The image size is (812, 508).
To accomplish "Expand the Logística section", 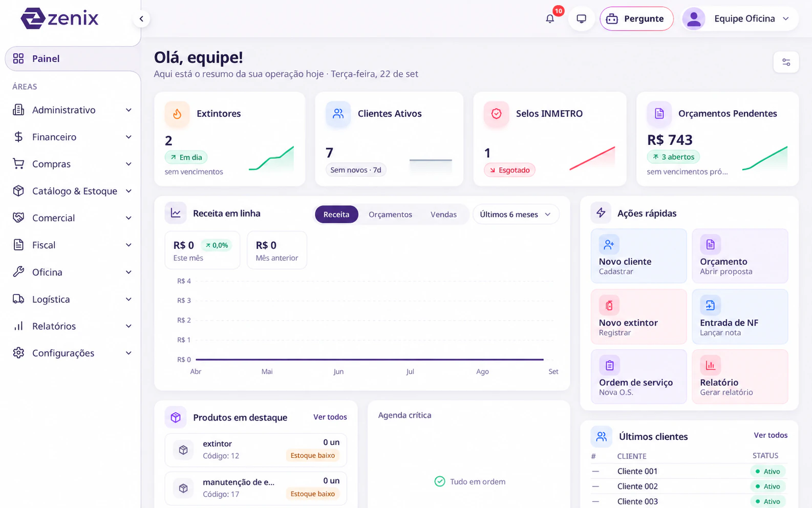I will pyautogui.click(x=72, y=300).
